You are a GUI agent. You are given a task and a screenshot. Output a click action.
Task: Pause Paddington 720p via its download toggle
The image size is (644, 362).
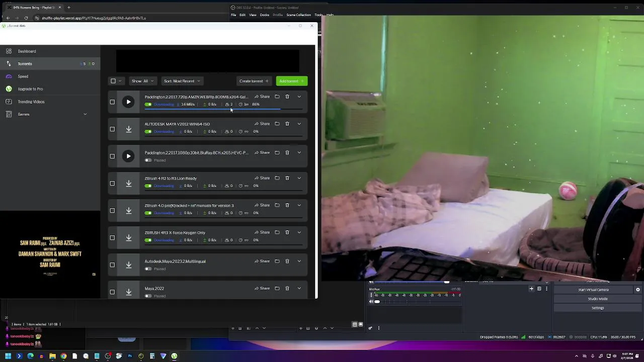[x=148, y=105]
